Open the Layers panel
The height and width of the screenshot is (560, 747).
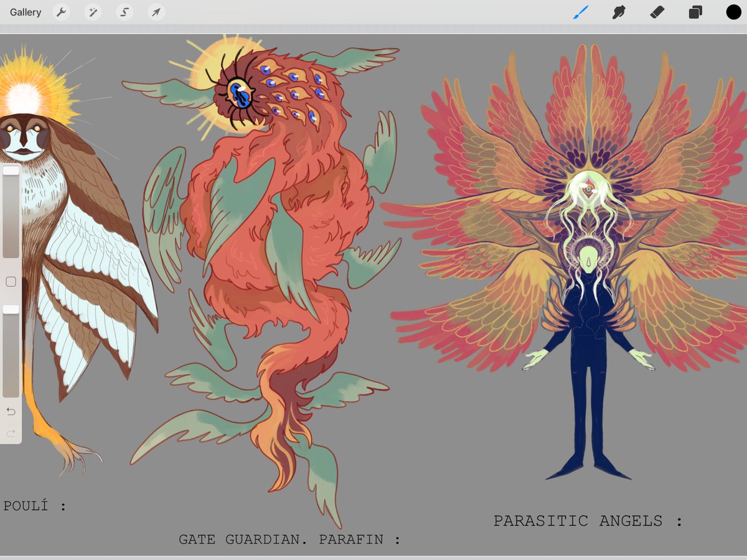tap(695, 12)
